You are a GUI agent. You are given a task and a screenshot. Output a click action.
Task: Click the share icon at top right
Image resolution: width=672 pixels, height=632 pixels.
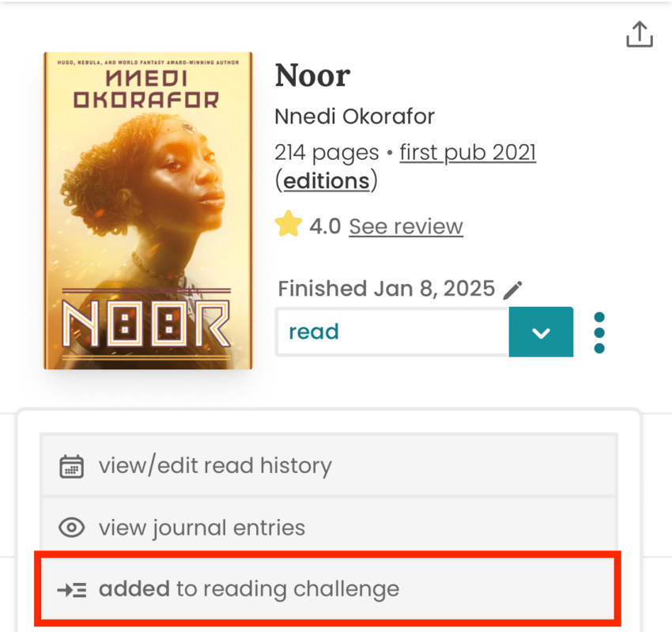coord(640,34)
